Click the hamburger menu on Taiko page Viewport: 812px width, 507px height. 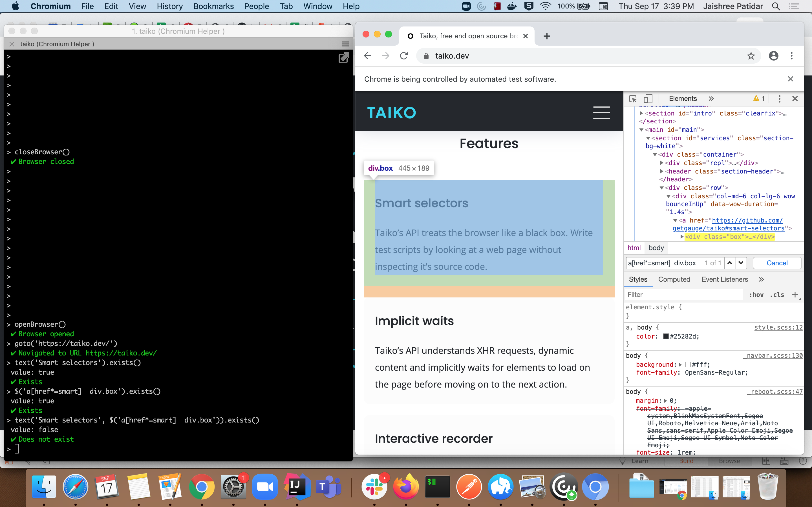tap(601, 113)
